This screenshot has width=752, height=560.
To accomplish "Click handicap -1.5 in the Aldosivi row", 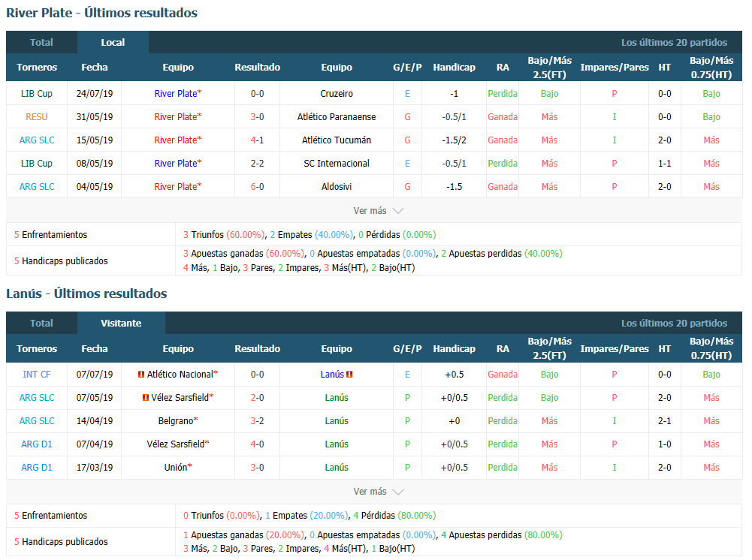I will point(454,187).
